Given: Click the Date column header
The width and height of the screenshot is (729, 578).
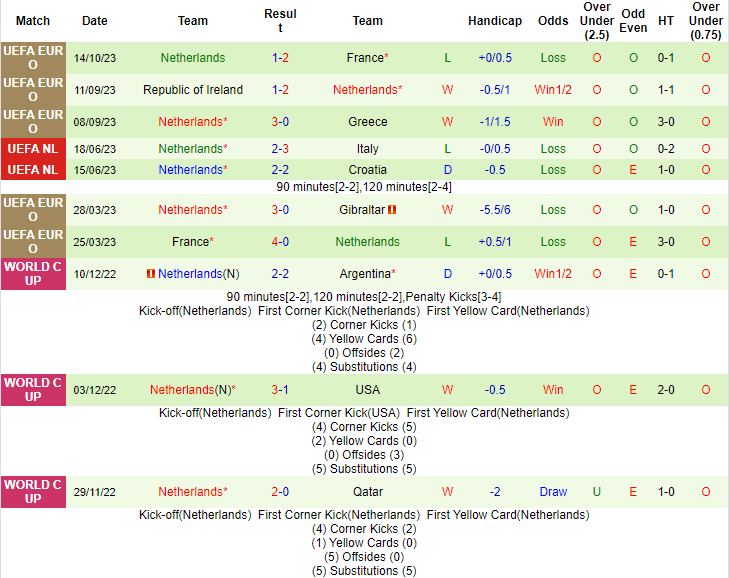Looking at the screenshot, I should tap(95, 21).
